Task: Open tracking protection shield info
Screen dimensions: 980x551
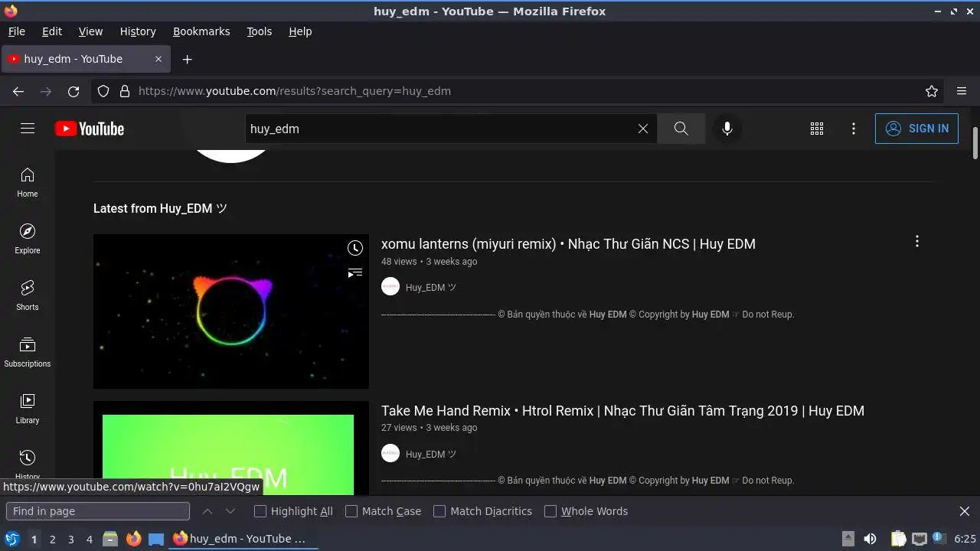Action: (x=103, y=91)
